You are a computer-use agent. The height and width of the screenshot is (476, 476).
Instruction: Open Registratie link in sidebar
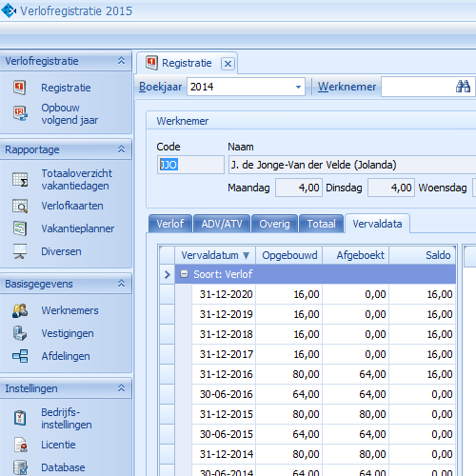[66, 88]
